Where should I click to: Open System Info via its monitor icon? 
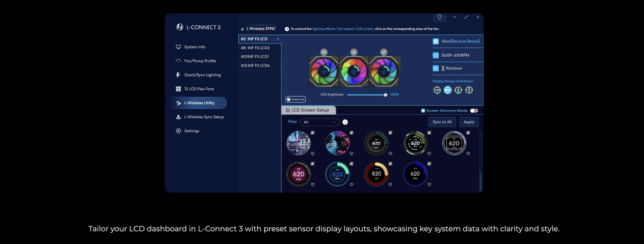pyautogui.click(x=178, y=47)
